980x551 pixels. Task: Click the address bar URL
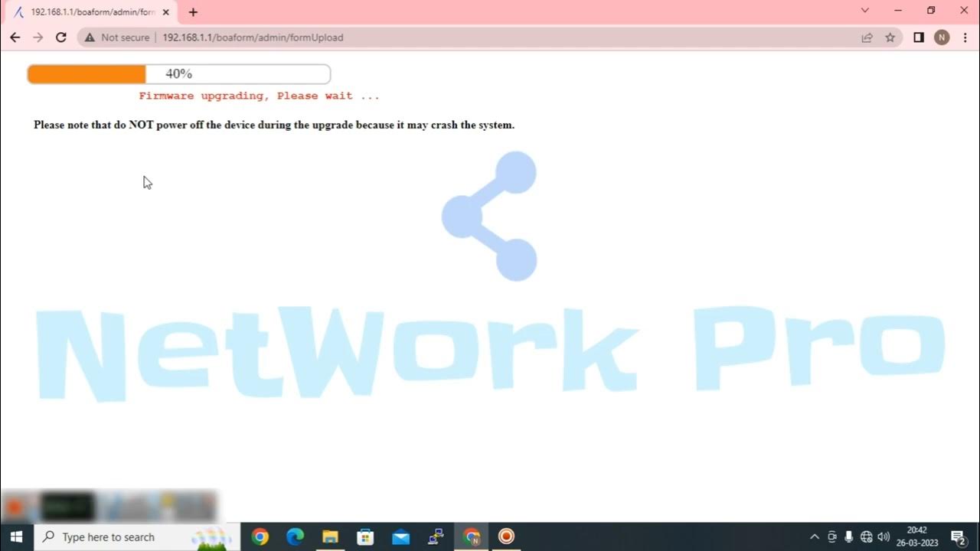[253, 37]
